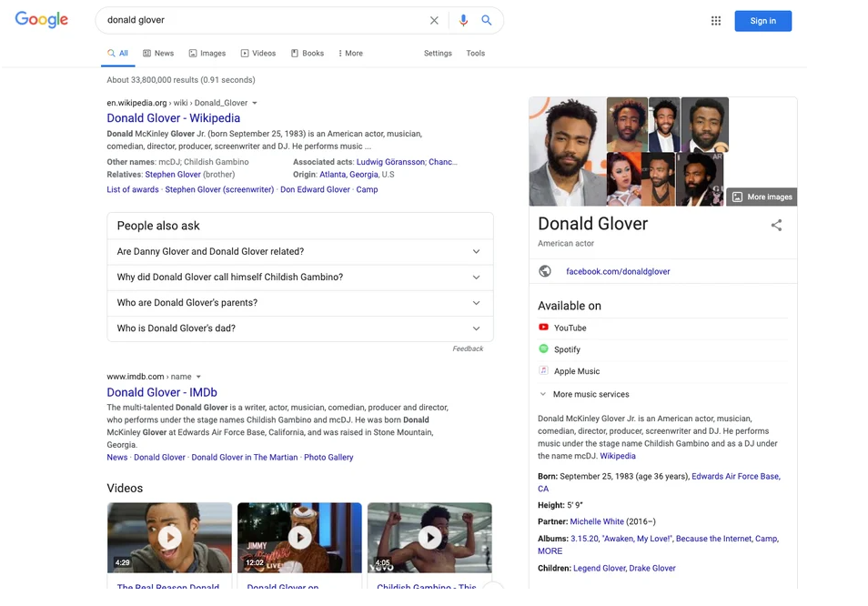Expand 'Who is Donald Glover's dad?'

pyautogui.click(x=300, y=328)
